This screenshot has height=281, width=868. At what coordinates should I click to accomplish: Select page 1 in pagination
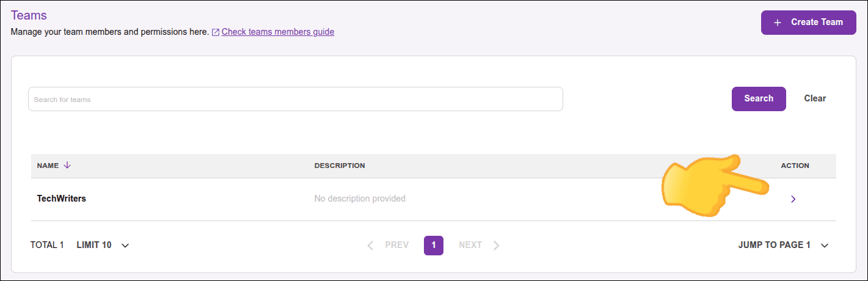coord(434,245)
